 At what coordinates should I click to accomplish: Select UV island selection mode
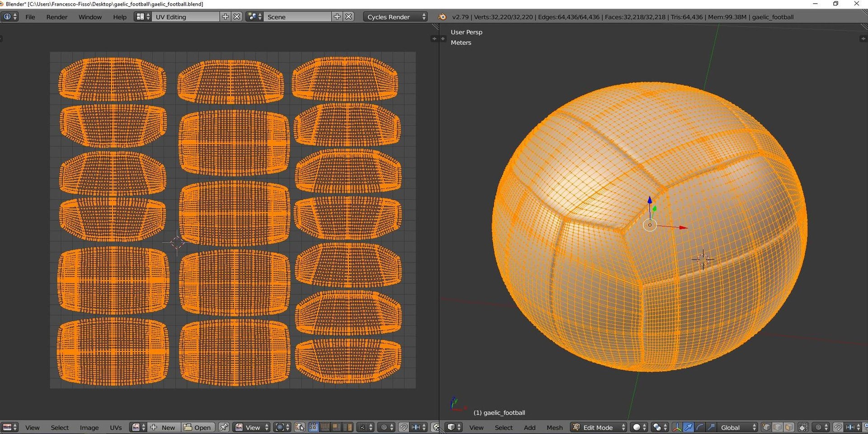(348, 427)
